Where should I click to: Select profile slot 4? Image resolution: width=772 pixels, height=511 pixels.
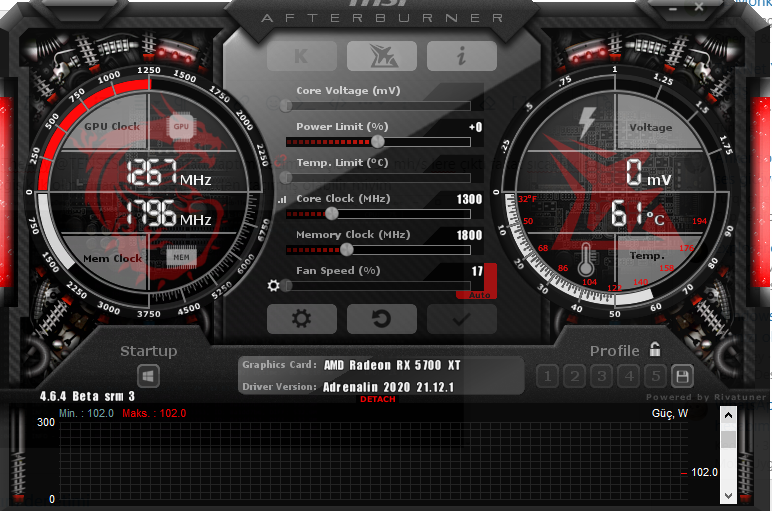pos(629,377)
